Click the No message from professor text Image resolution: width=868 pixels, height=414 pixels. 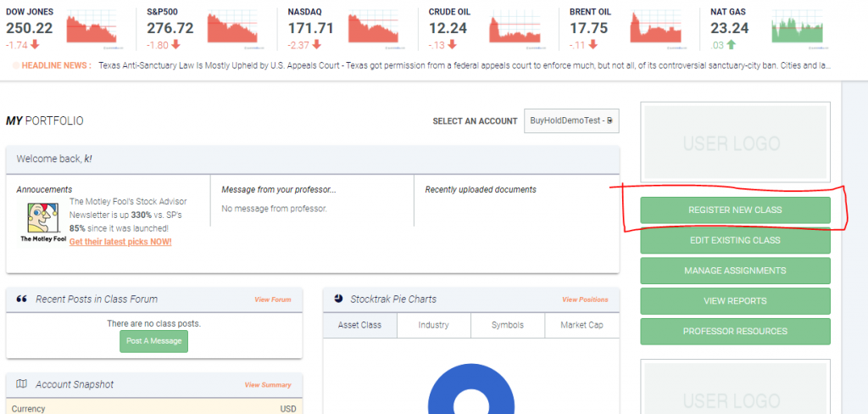point(274,209)
